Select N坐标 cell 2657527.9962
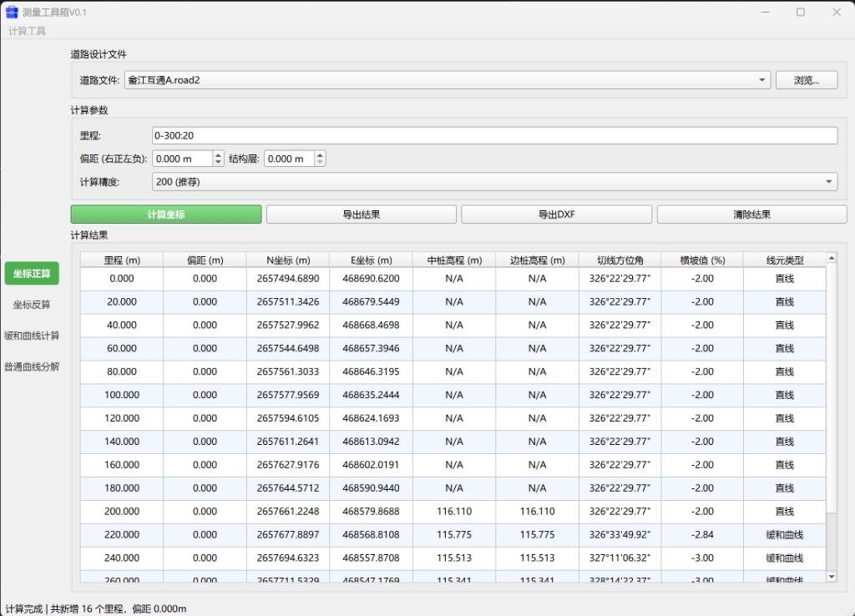The image size is (855, 616). 288,326
